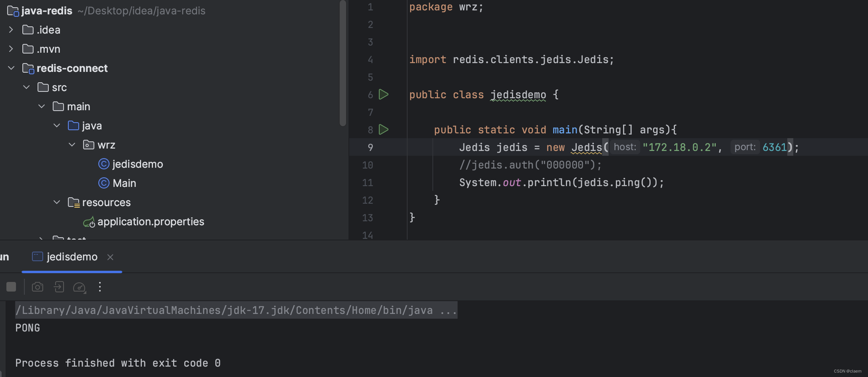Click the port: parameter hint

tap(745, 147)
